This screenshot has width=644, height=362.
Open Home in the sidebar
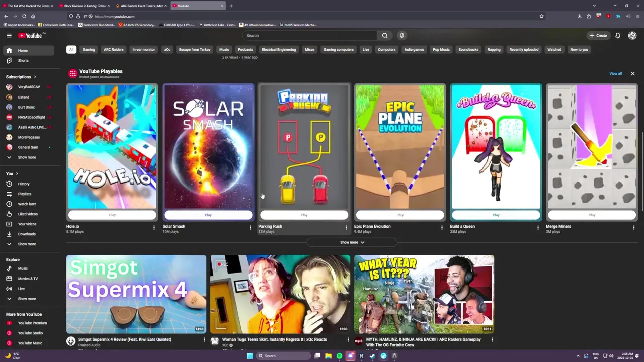(x=28, y=50)
